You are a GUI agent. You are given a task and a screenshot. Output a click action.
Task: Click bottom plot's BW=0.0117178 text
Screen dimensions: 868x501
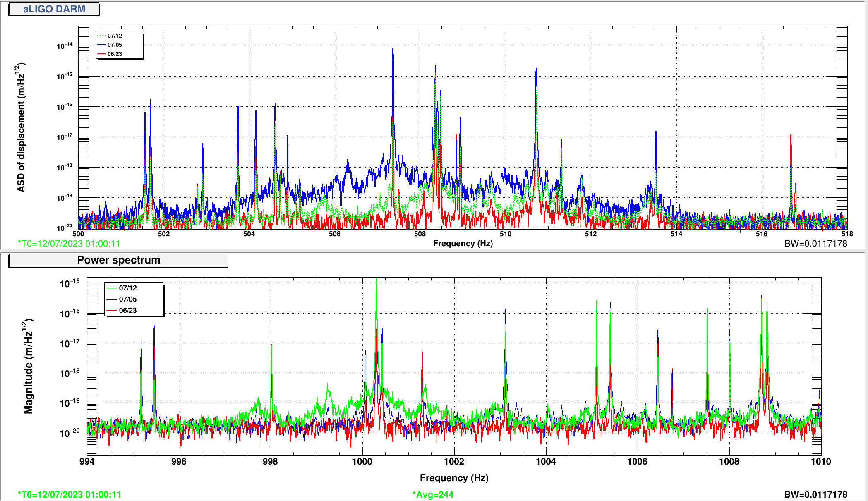tap(815, 494)
